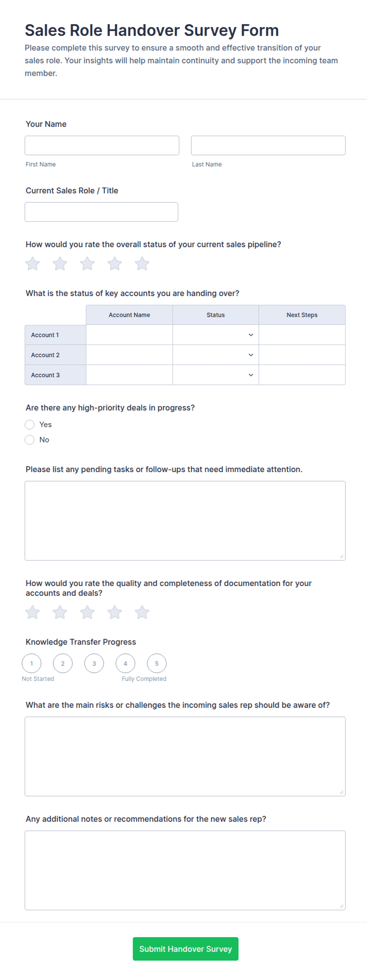Choose 3 on Knowledge Transfer Progress scale
This screenshot has width=367, height=980.
click(x=94, y=663)
